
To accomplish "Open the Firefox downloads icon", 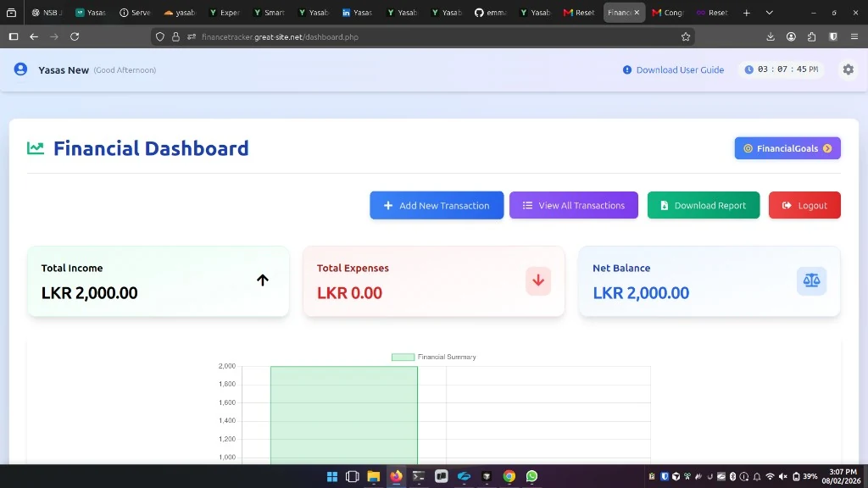I will click(x=770, y=37).
